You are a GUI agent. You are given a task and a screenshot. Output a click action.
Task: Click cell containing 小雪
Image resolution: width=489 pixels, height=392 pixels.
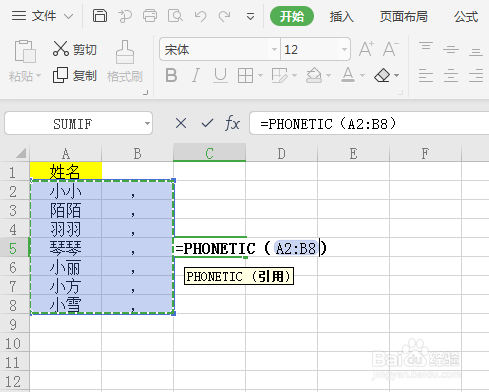coord(66,304)
